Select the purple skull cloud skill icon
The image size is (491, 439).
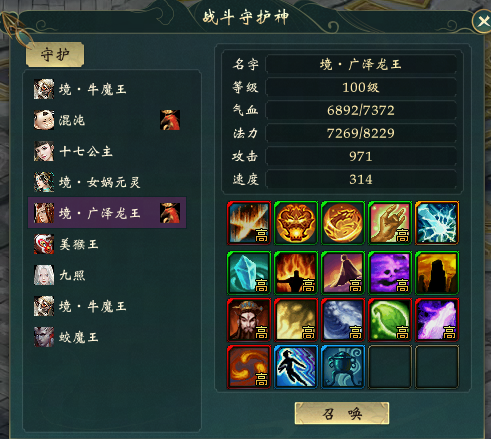[390, 273]
